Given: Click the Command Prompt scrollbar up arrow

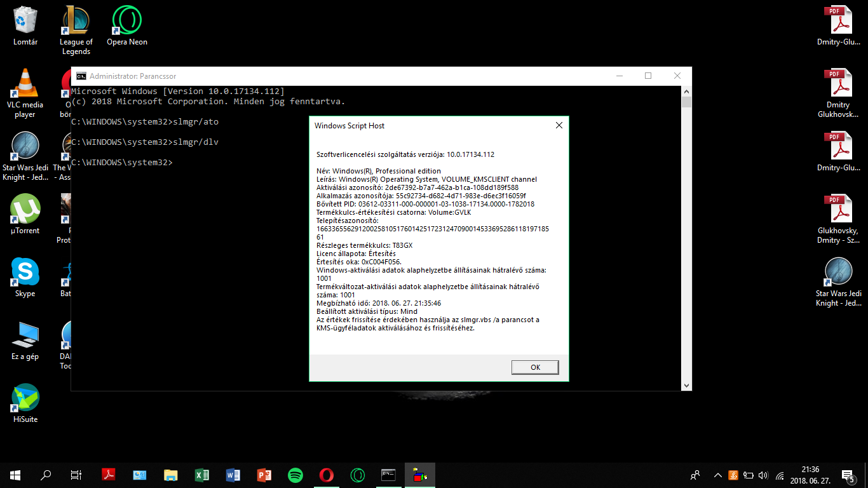Looking at the screenshot, I should click(x=686, y=91).
